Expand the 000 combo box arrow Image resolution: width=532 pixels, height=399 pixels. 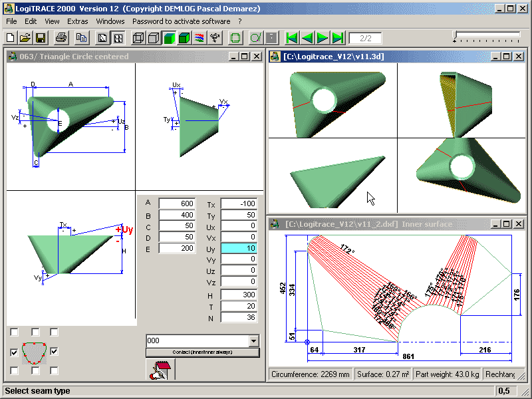click(253, 340)
